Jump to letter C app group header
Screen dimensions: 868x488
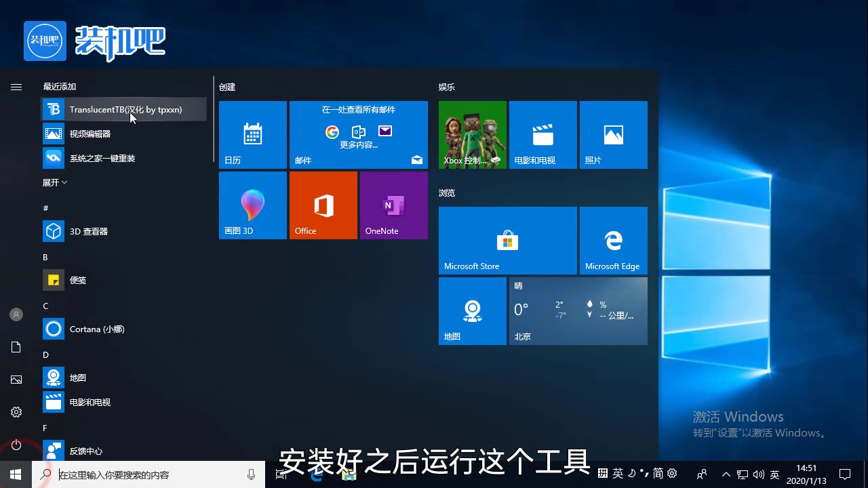tap(46, 306)
